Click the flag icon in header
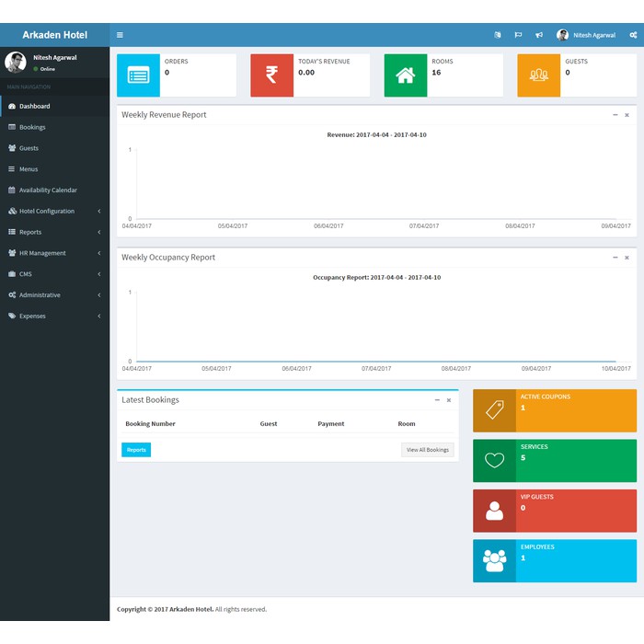644x644 pixels. 518,35
